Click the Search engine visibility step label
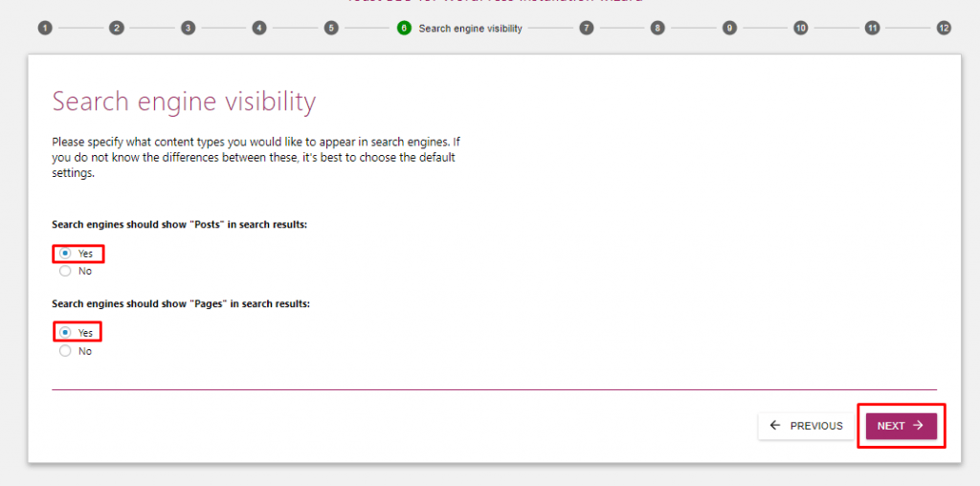980x486 pixels. 470,29
